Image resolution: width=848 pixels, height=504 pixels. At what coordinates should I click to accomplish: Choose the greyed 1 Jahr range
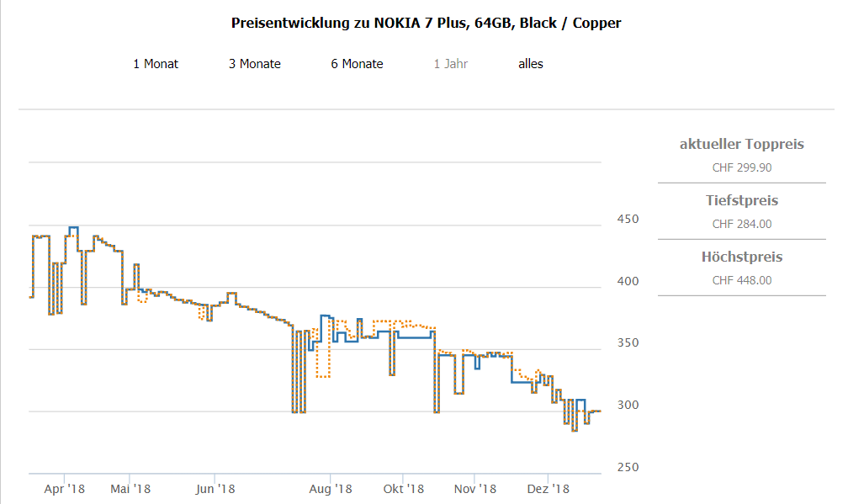coord(451,64)
